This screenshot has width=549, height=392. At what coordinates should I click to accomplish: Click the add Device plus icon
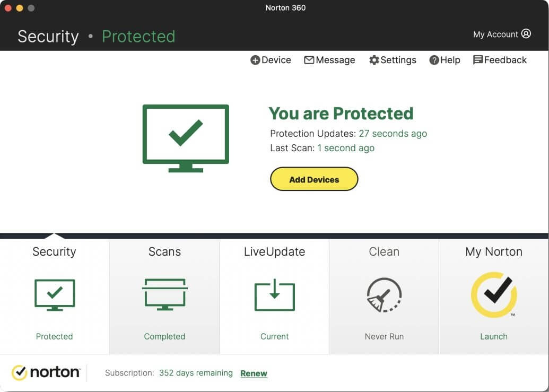coord(255,60)
